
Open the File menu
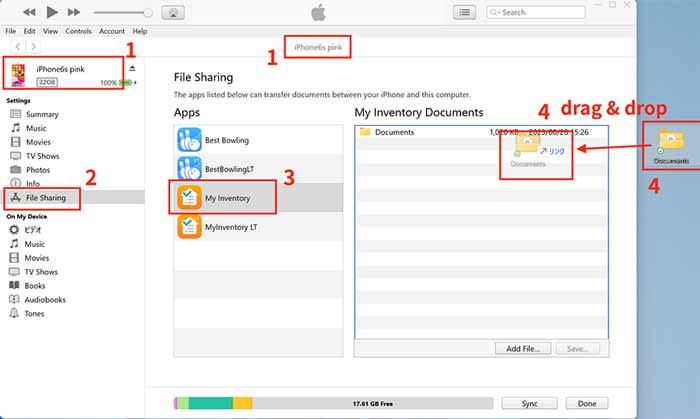pos(11,31)
